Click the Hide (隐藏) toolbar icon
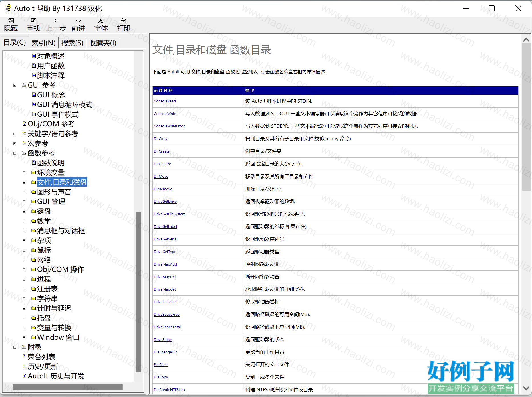 click(11, 20)
